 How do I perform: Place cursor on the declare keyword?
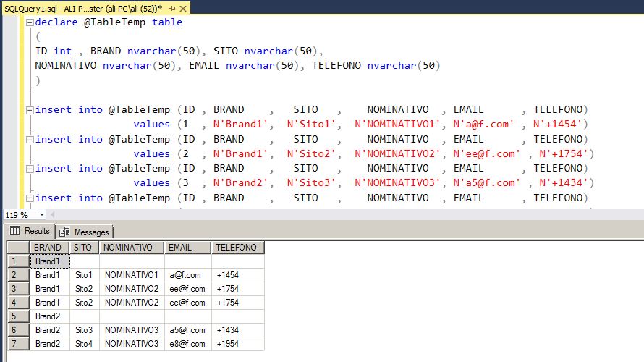(56, 22)
